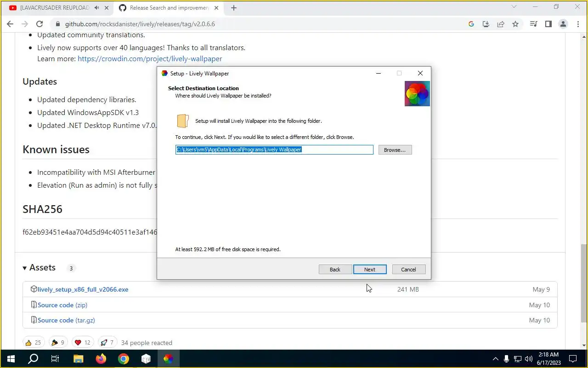
Task: Click the install/download page icon in address bar
Action: click(486, 24)
